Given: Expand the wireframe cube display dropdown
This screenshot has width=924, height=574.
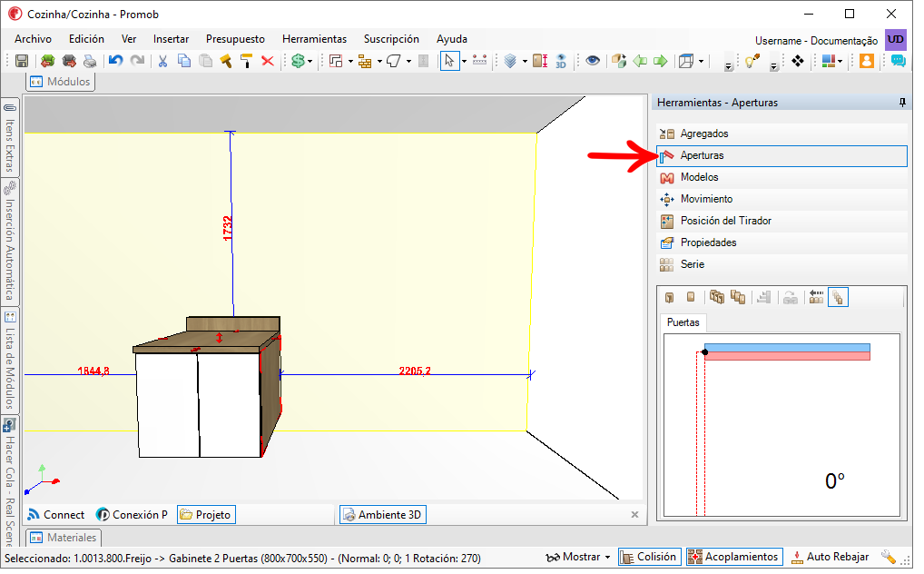Looking at the screenshot, I should click(x=702, y=62).
